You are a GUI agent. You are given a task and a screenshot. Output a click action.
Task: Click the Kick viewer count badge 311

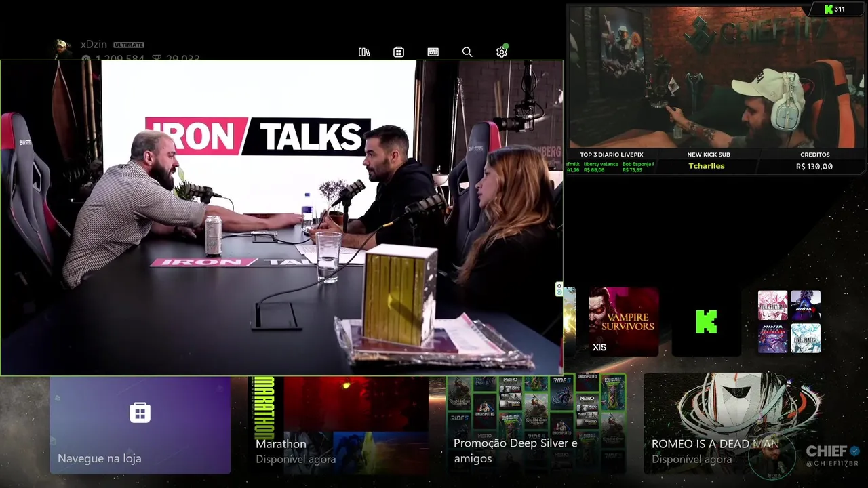[835, 9]
